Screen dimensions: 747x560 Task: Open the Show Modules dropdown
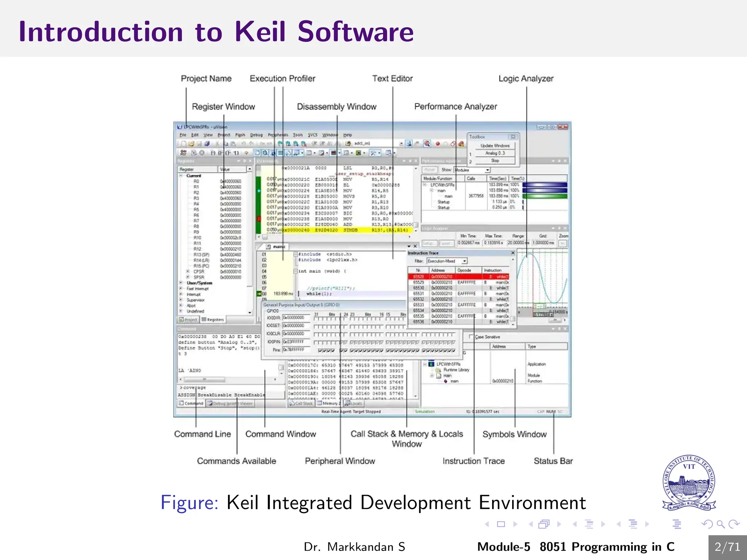[x=488, y=170]
